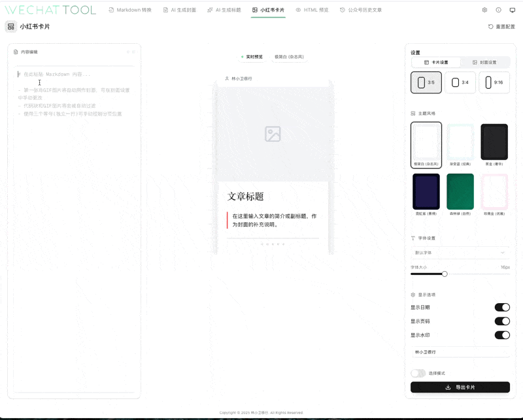
Task: Click the monitor display icon in header
Action: coord(513,10)
